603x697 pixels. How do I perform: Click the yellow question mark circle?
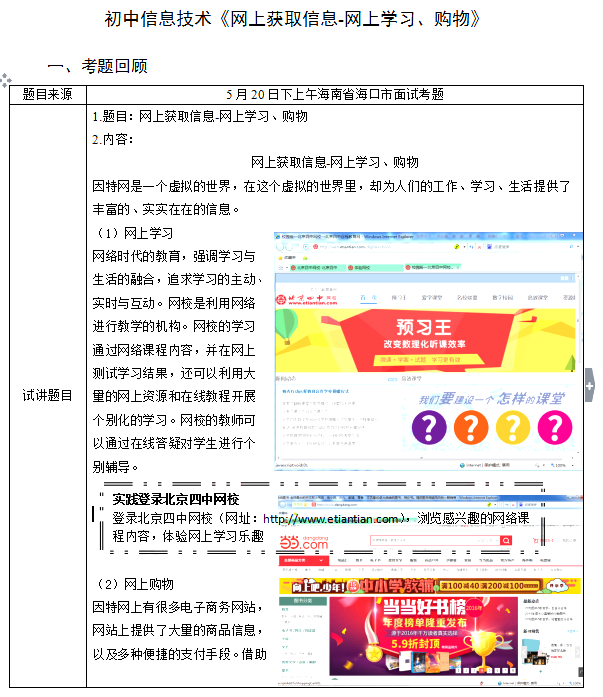click(x=513, y=428)
